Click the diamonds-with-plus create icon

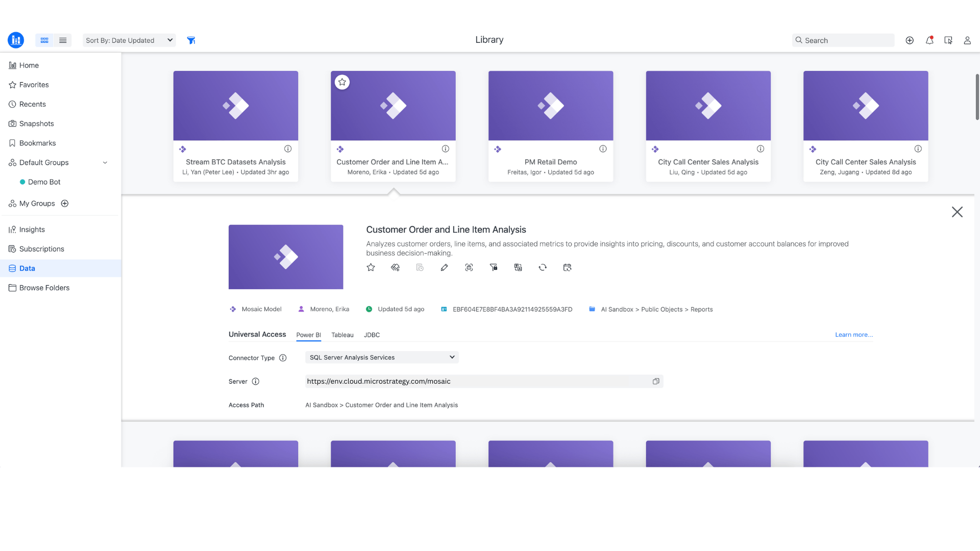pos(395,267)
